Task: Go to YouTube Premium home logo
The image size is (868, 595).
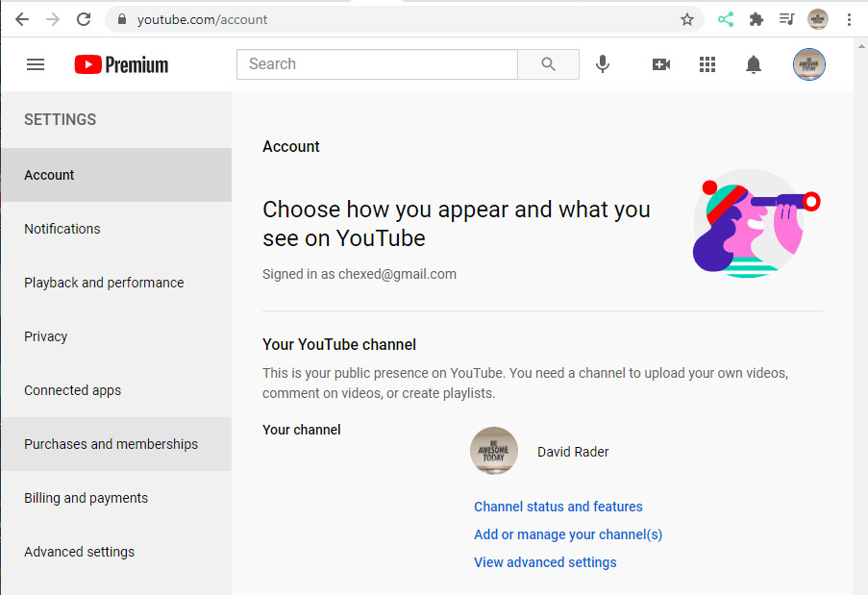Action: click(121, 64)
